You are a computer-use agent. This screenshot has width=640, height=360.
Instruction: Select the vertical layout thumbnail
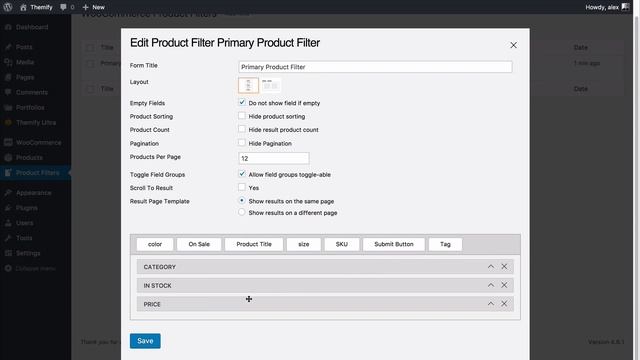click(248, 86)
